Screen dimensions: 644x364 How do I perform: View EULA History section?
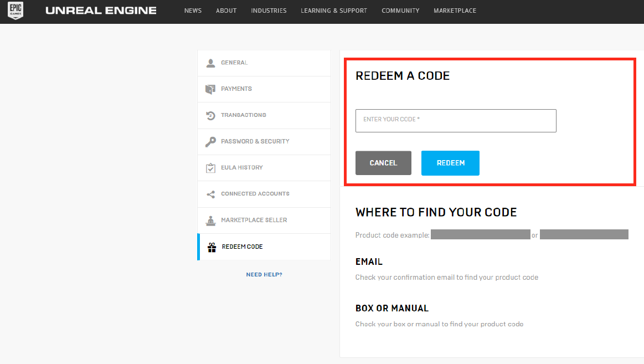[x=264, y=168]
